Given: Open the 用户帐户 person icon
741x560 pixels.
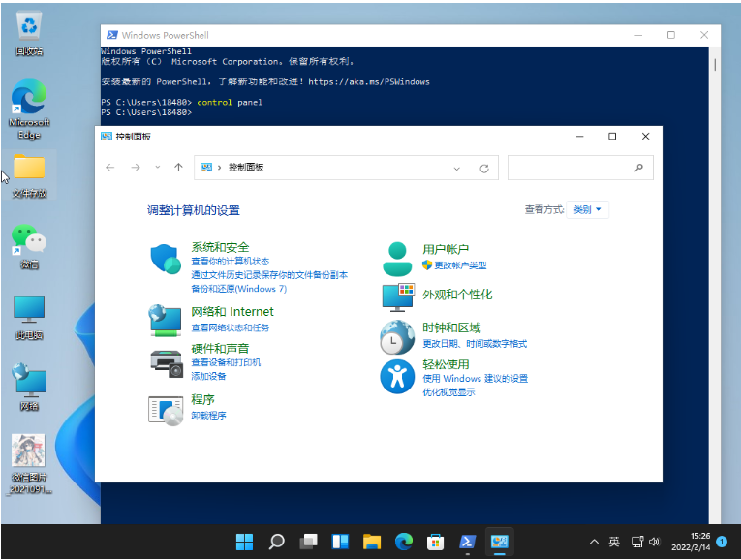Looking at the screenshot, I should coord(397,259).
